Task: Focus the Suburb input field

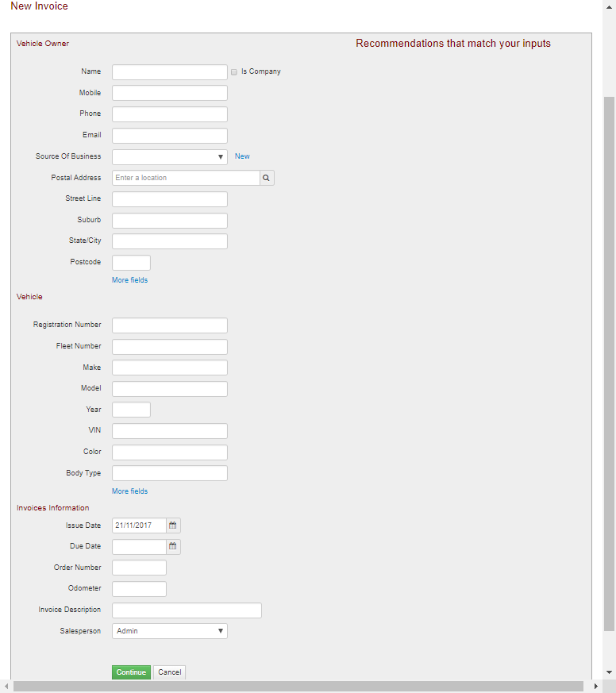Action: [170, 221]
